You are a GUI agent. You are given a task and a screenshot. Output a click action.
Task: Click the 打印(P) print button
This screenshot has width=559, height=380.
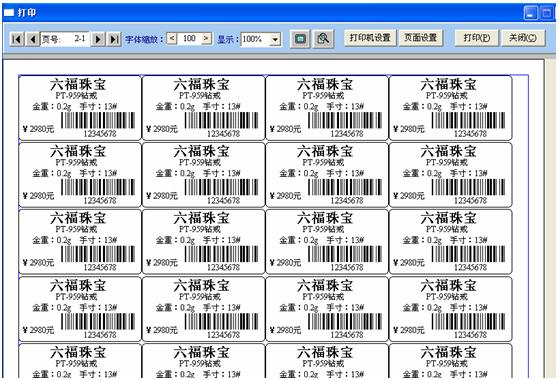[x=477, y=38]
